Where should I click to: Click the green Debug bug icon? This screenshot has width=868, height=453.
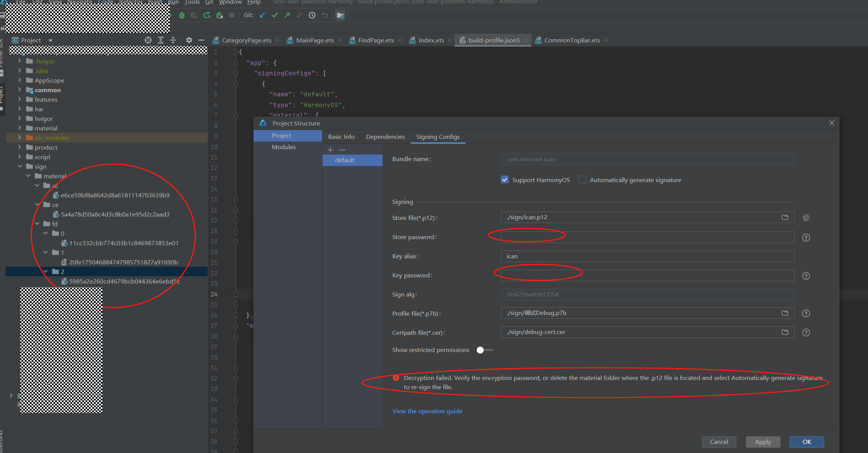tap(182, 16)
